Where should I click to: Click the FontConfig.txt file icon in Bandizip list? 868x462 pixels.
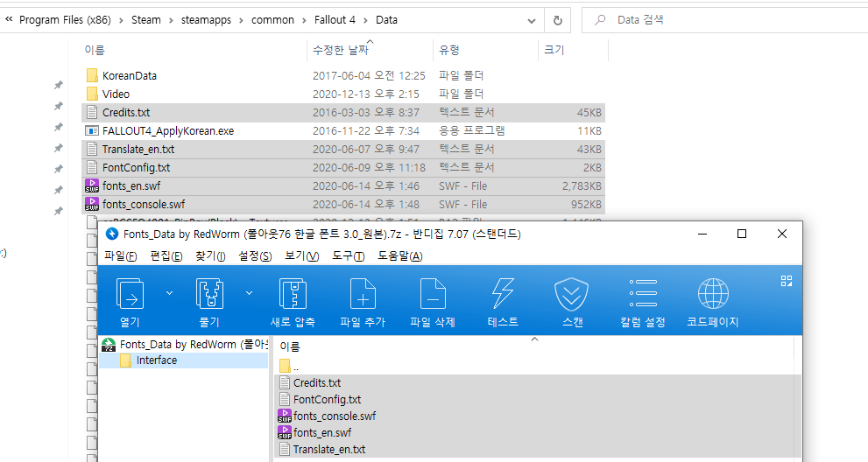click(x=285, y=400)
